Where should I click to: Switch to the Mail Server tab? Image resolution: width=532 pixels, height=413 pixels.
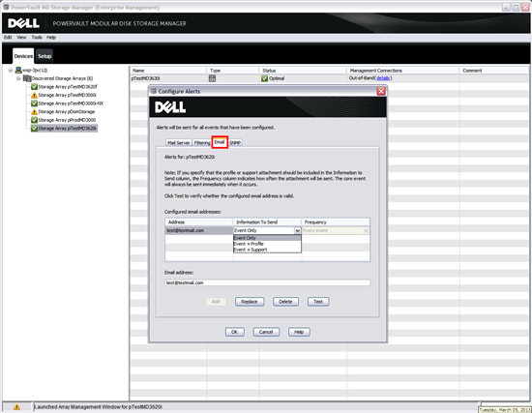point(179,142)
